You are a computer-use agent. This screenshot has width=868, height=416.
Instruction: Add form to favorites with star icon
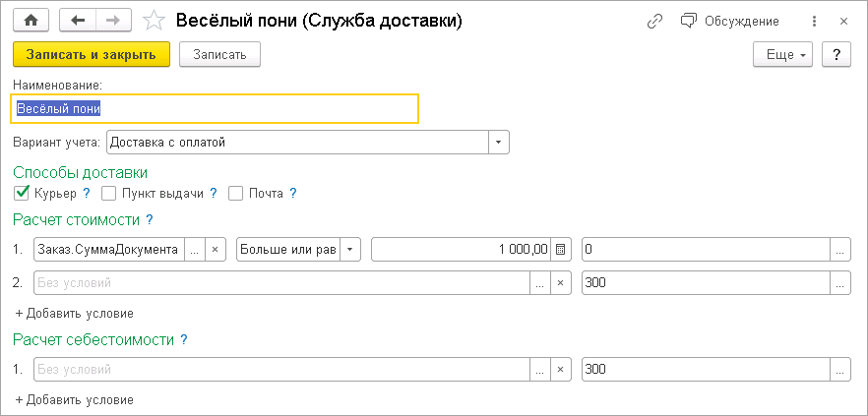tap(154, 20)
